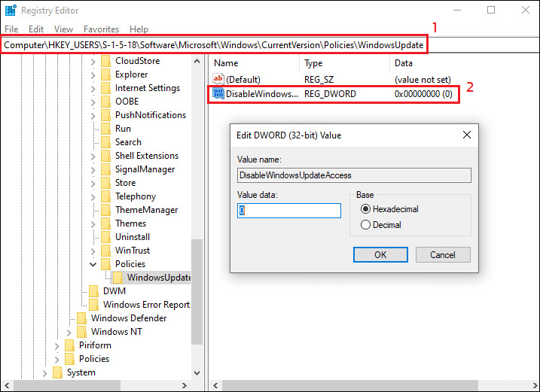
Task: Expand the Piriform key
Action: pyautogui.click(x=56, y=345)
